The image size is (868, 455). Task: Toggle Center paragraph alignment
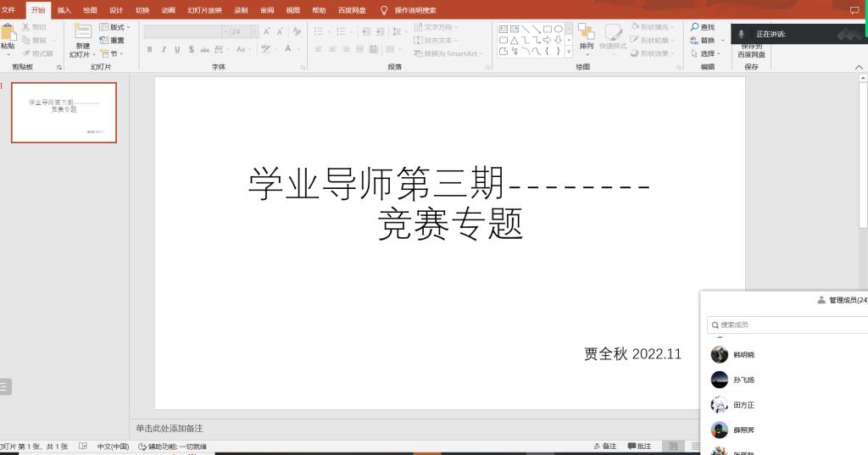point(332,49)
